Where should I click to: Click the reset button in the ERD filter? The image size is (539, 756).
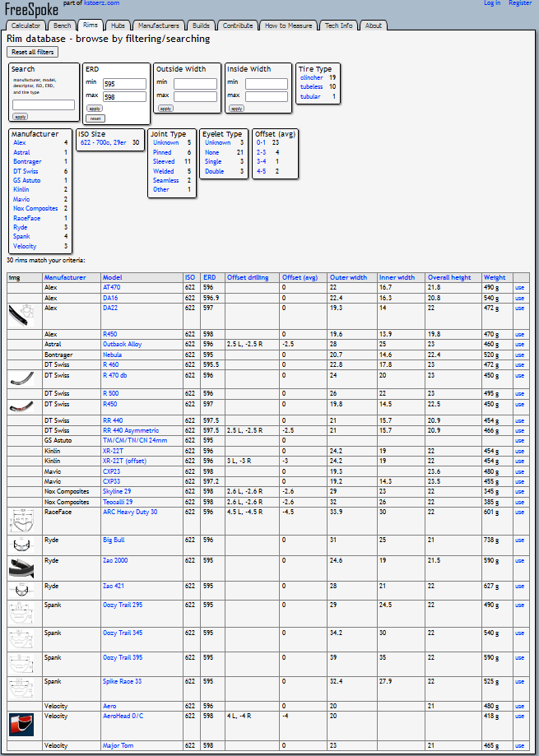click(x=95, y=118)
